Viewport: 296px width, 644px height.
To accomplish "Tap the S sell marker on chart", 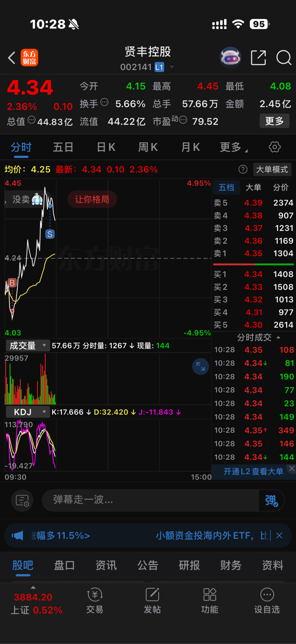I will [x=50, y=234].
